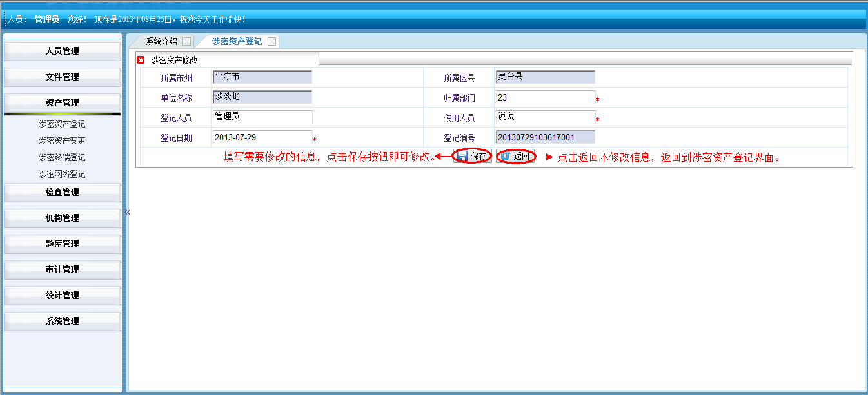Click the 所属区县 field showing 灵台县
The width and height of the screenshot is (868, 395).
pyautogui.click(x=546, y=77)
